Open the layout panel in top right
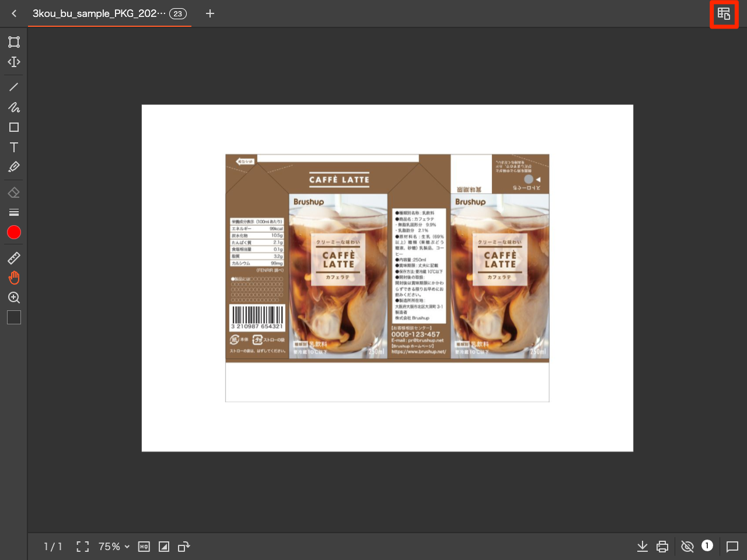Image resolution: width=747 pixels, height=560 pixels. click(724, 14)
